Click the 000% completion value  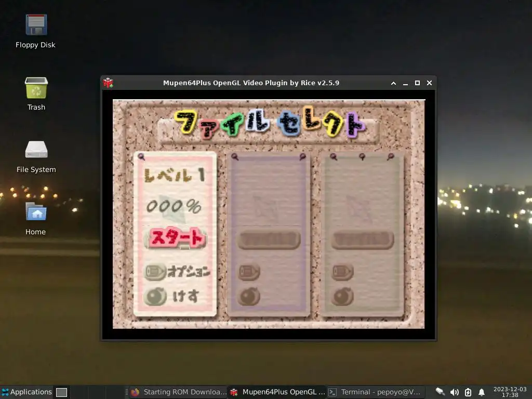[x=174, y=206]
